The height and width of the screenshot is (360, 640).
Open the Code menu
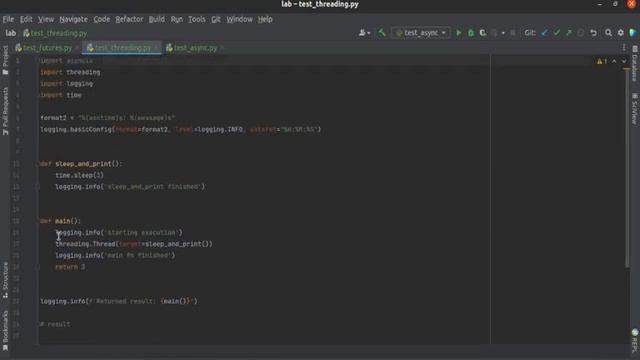coord(102,19)
